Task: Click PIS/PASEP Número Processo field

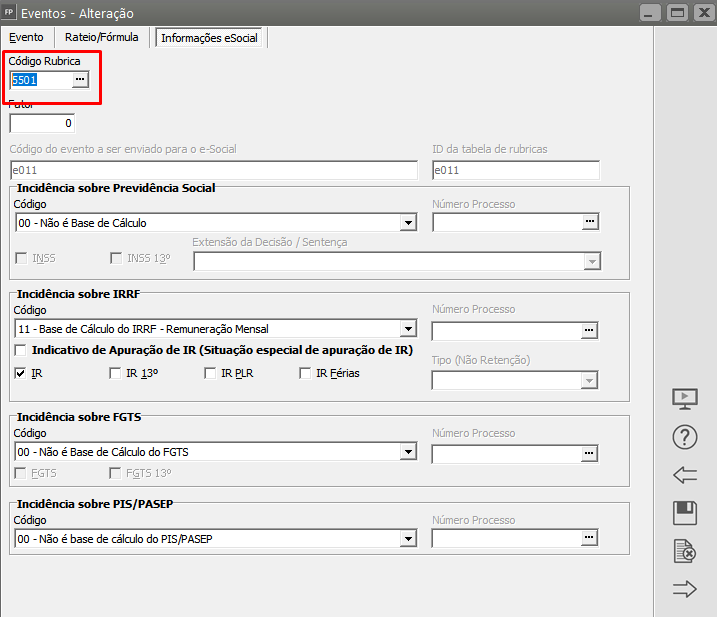Action: (507, 538)
